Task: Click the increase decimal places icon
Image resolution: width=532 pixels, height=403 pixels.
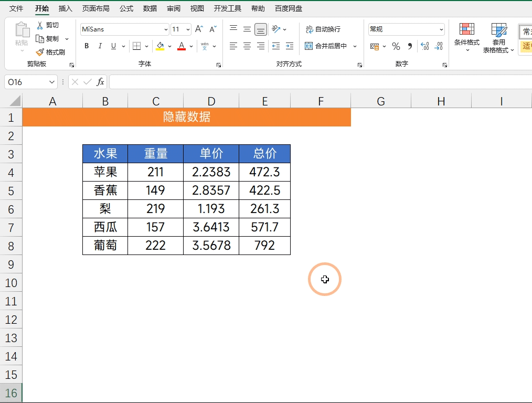Action: pyautogui.click(x=424, y=46)
